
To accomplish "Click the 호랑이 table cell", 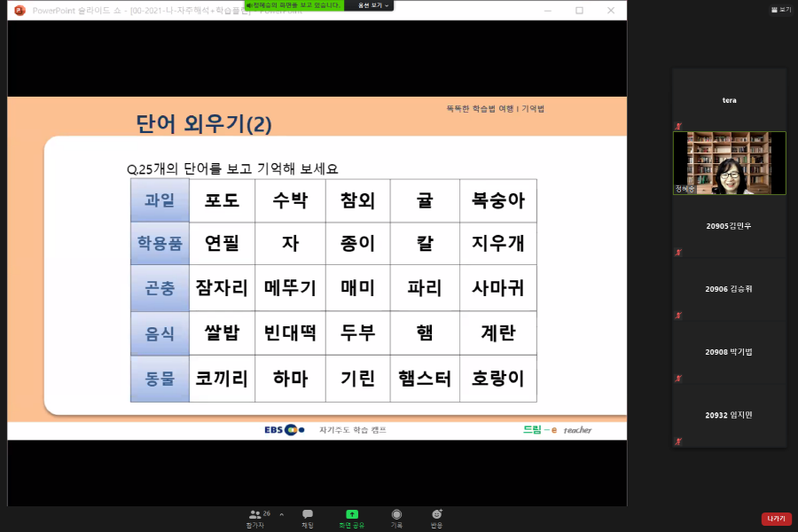I will [x=498, y=379].
